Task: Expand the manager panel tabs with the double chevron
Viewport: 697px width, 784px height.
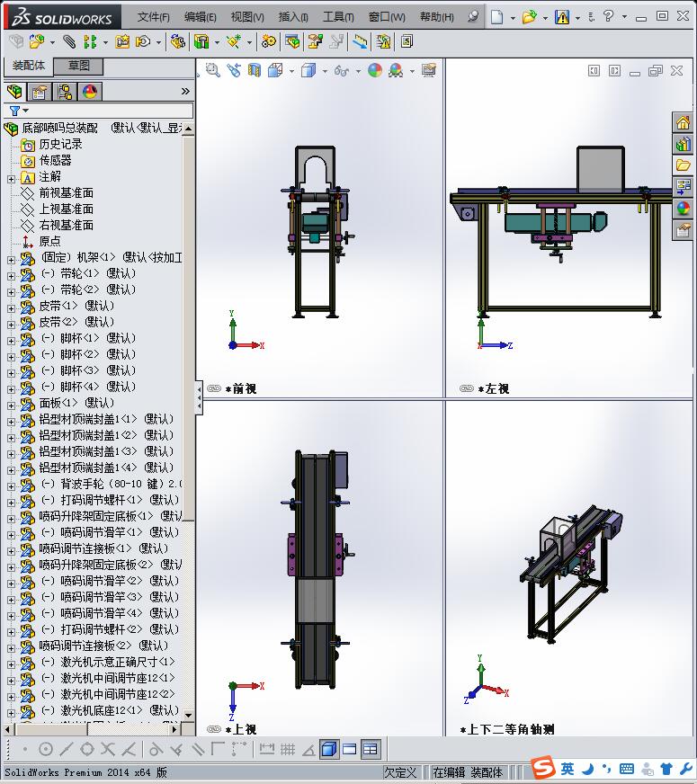Action: click(x=185, y=91)
